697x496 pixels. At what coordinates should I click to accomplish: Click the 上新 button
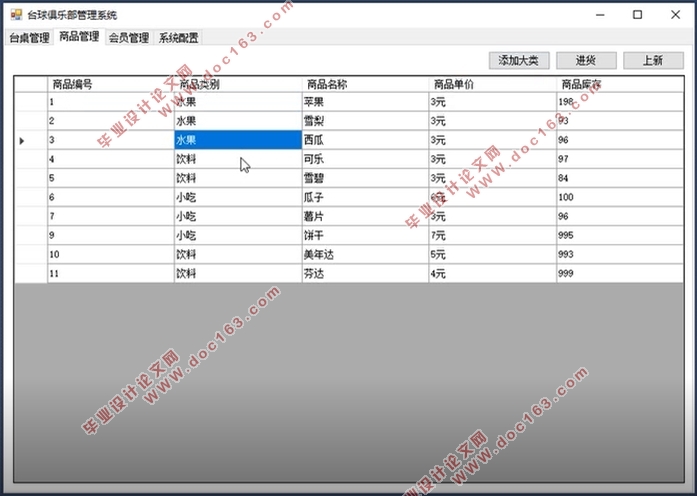[x=653, y=60]
